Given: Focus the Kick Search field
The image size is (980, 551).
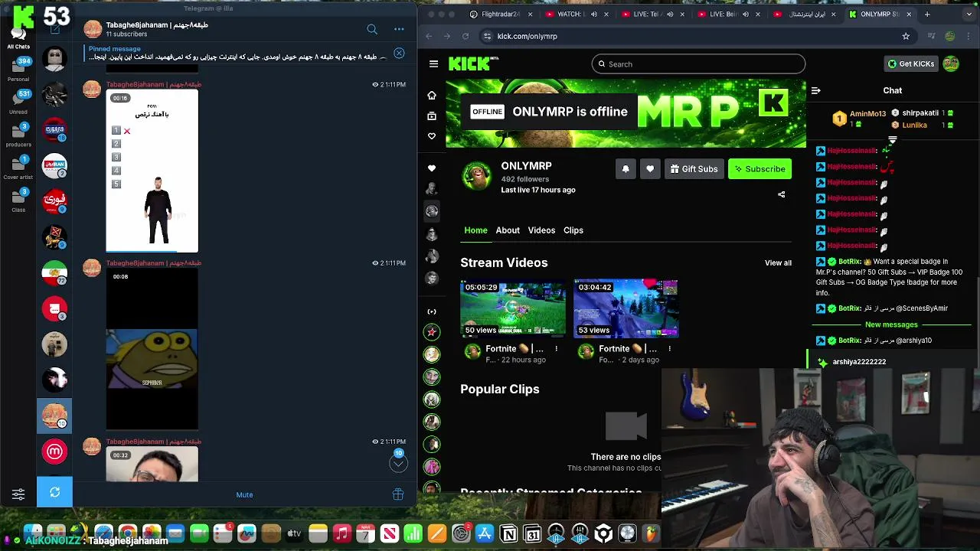Looking at the screenshot, I should (698, 64).
